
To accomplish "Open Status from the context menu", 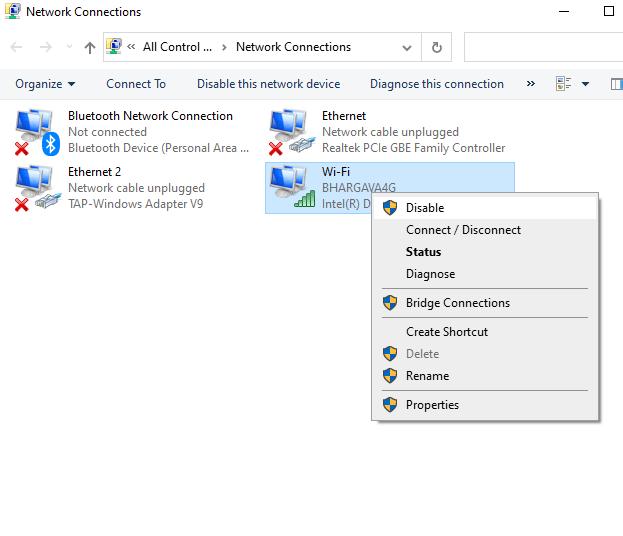I will tap(485, 252).
